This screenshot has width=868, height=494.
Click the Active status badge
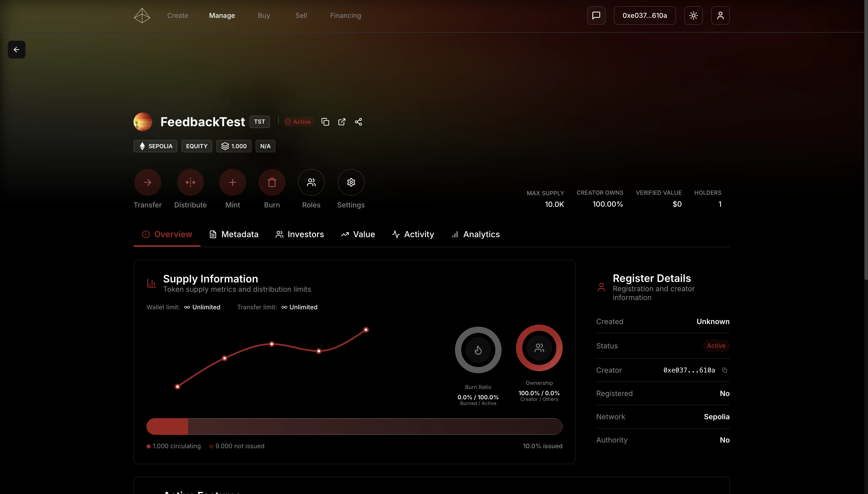click(298, 122)
